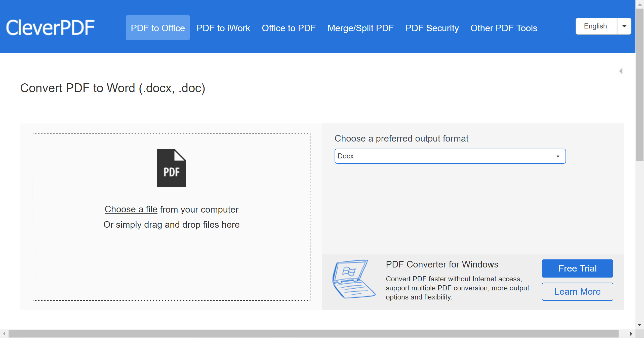
Task: Click 'Convert PDF to Word (.docx, .doc)' heading
Action: [x=113, y=88]
